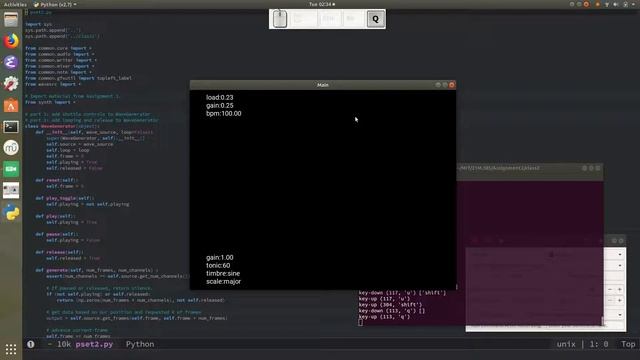Click tonic:60 label in Main window

tap(218, 265)
